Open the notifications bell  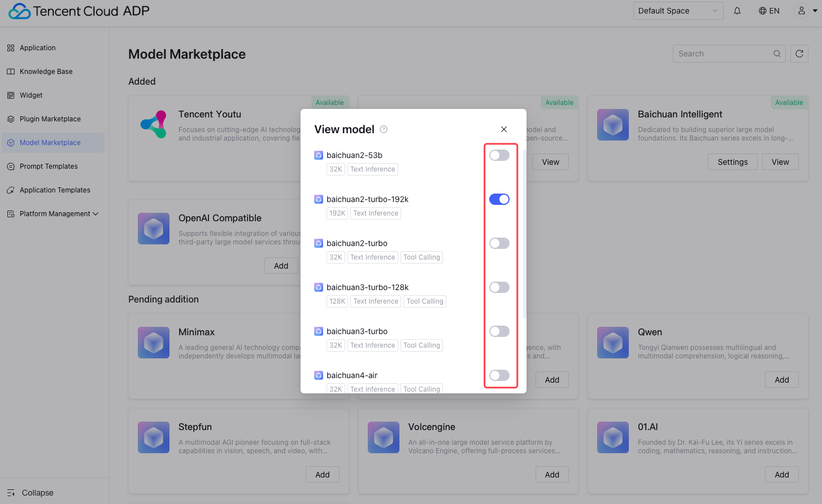(x=737, y=11)
